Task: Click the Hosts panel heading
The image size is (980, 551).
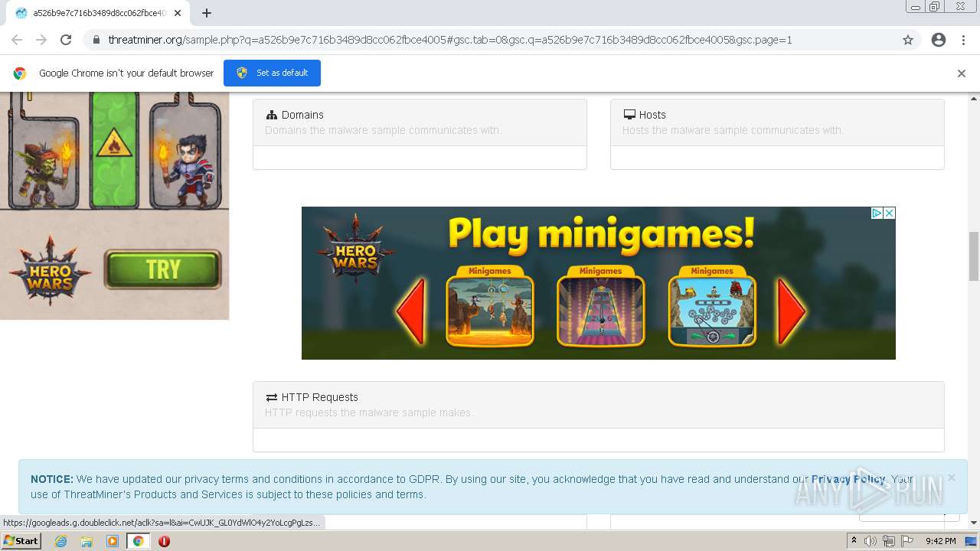Action: pyautogui.click(x=652, y=115)
